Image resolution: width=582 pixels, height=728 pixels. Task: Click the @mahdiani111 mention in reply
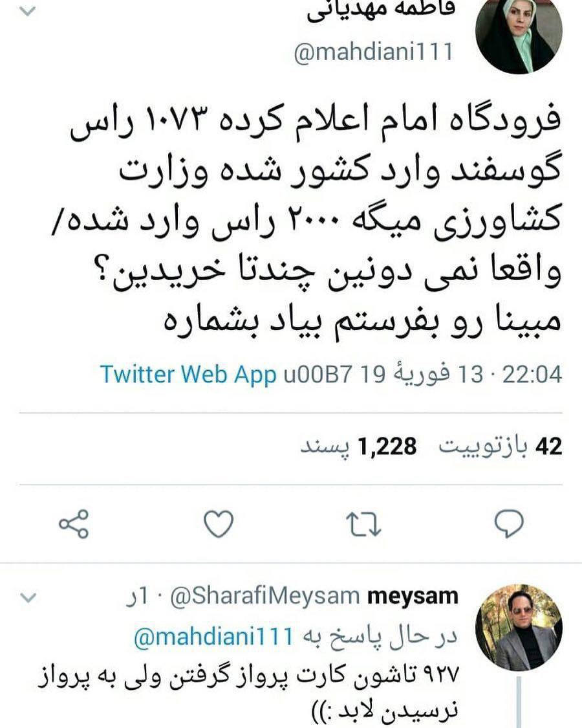(x=213, y=637)
